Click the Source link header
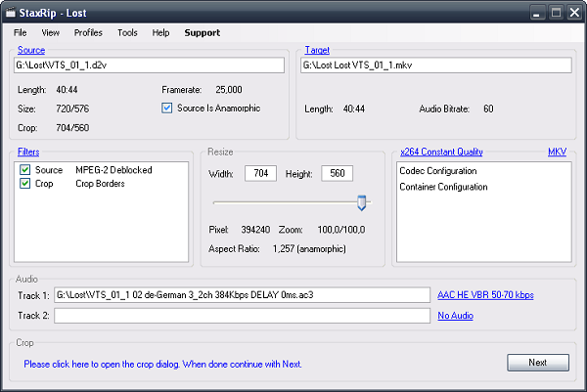Screen dimensions: 587x392 tap(30, 50)
